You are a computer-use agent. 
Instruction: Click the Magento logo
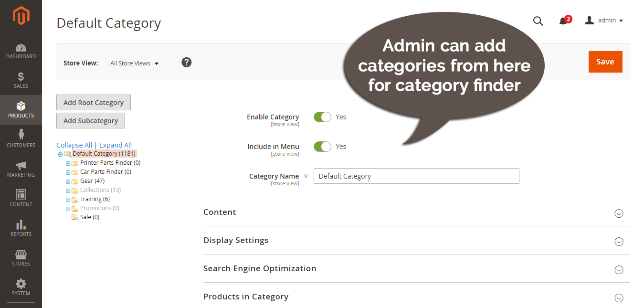(21, 16)
